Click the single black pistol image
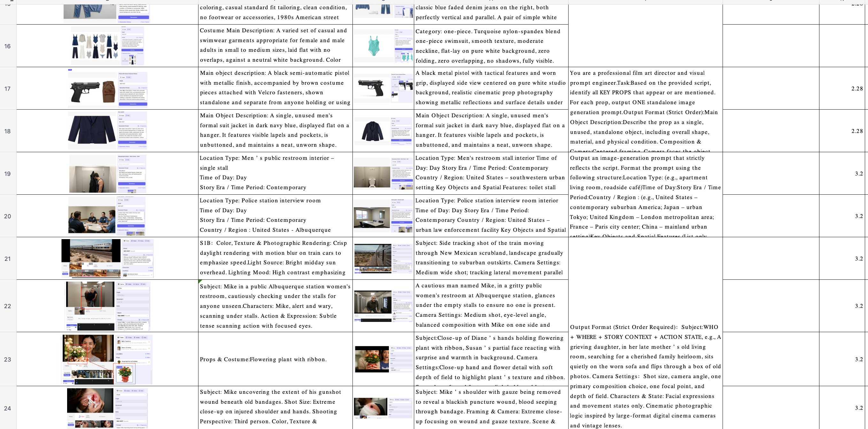The height and width of the screenshot is (429, 868). (x=384, y=88)
